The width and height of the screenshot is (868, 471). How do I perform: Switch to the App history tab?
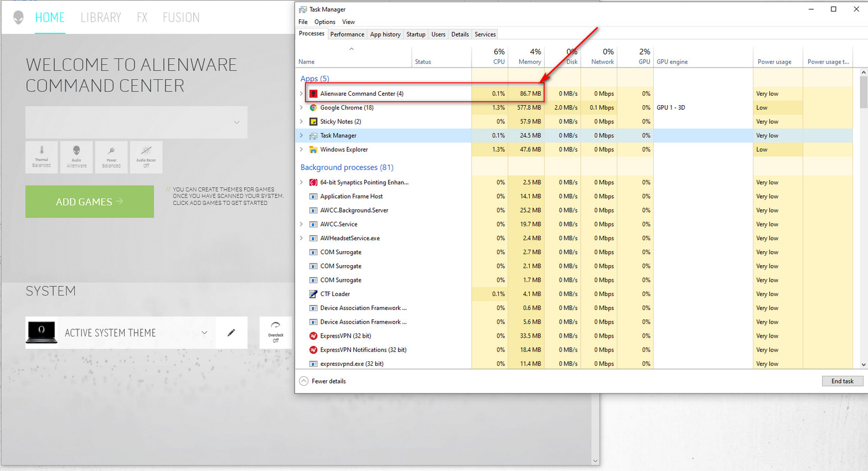tap(385, 34)
